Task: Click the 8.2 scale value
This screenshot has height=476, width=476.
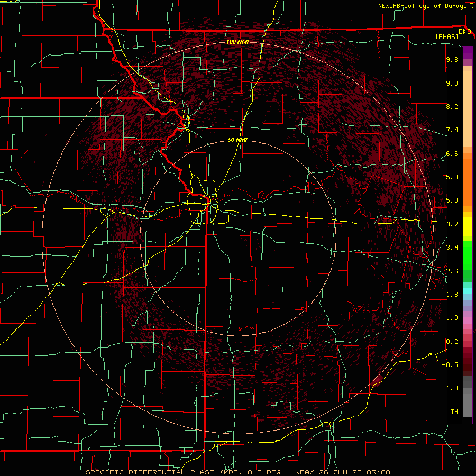Action: tap(452, 106)
